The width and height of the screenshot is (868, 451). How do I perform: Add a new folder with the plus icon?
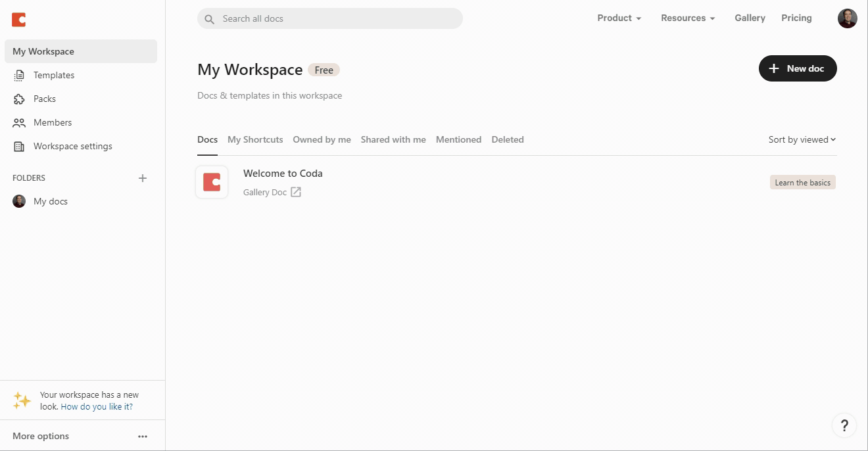[x=143, y=178]
